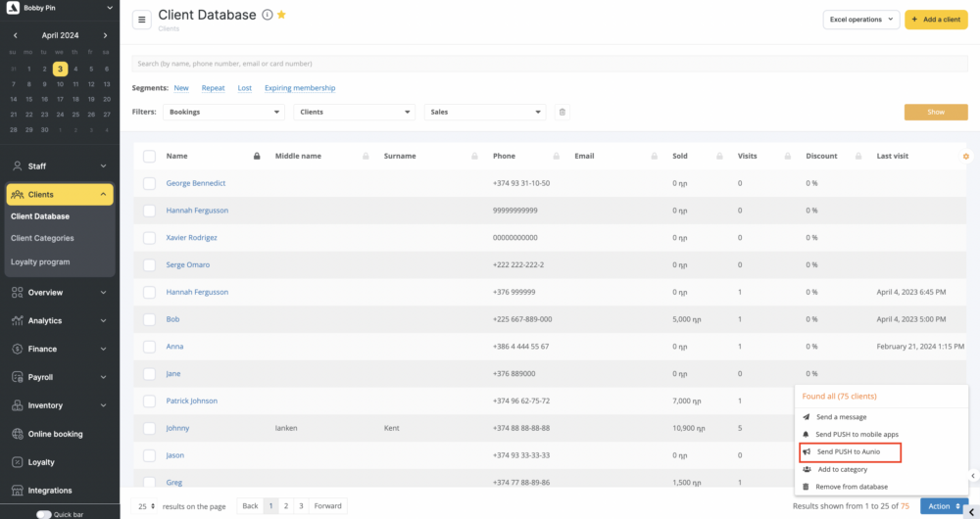Choose Send PUSH to Aunio option
Viewport: 980px width, 519px height.
click(848, 451)
